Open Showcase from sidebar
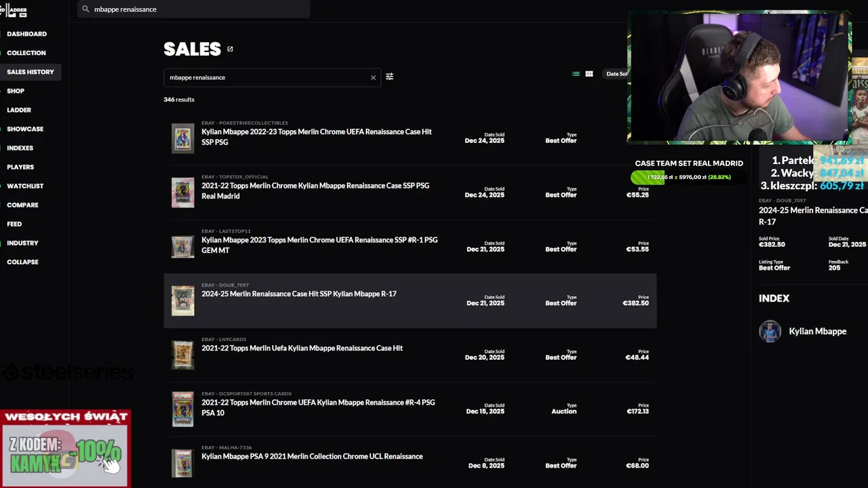This screenshot has width=868, height=488. coord(25,129)
